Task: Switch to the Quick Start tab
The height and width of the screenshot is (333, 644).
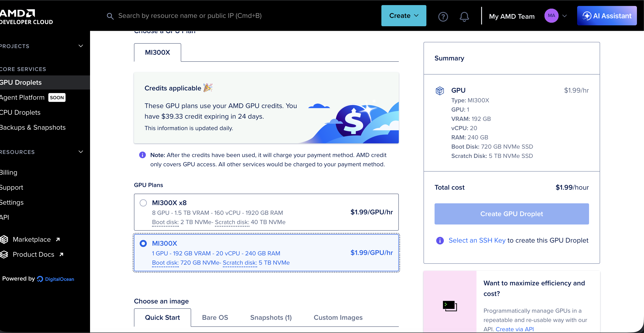Action: (162, 318)
